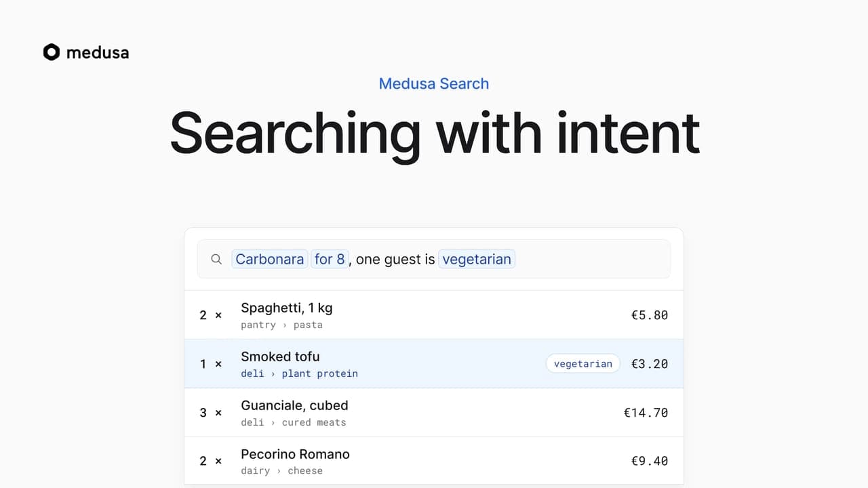Viewport: 868px width, 488px height.
Task: Click the vegetarian badge on Smoked tofu
Action: tap(583, 364)
